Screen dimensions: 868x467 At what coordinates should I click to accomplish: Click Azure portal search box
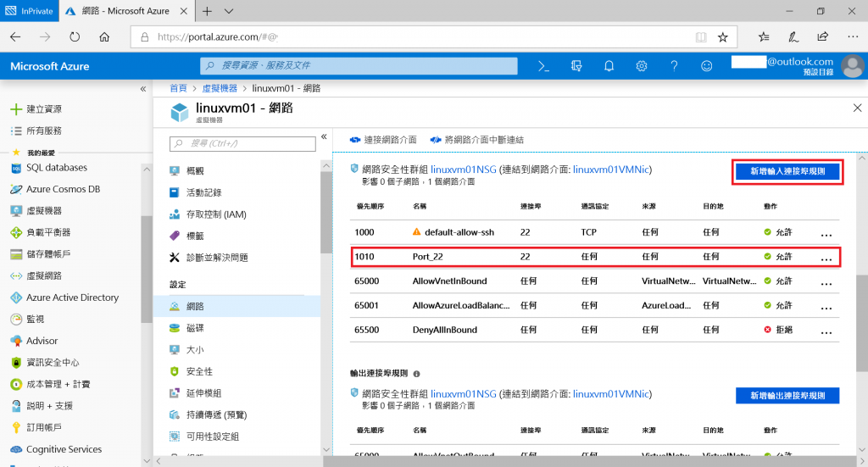(359, 66)
